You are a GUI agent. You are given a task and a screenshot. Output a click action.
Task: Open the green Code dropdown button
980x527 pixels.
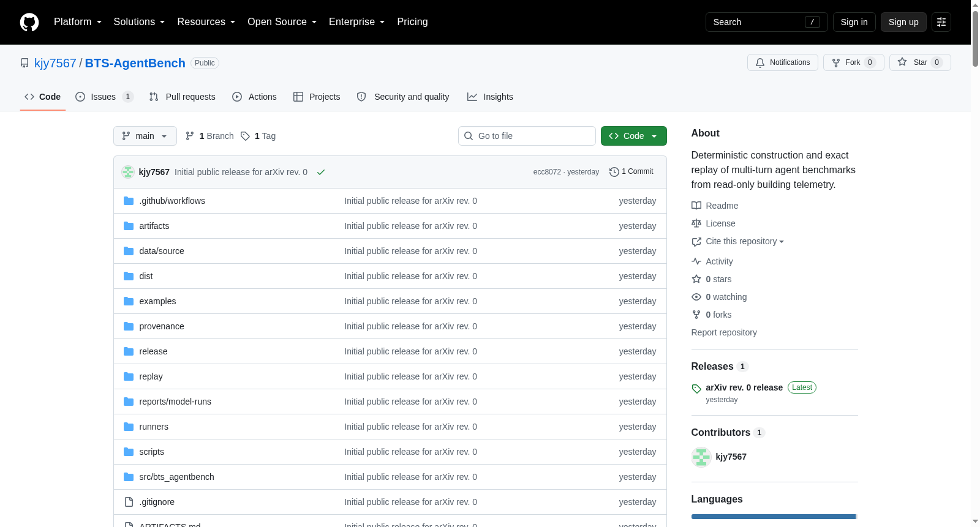[x=634, y=136]
